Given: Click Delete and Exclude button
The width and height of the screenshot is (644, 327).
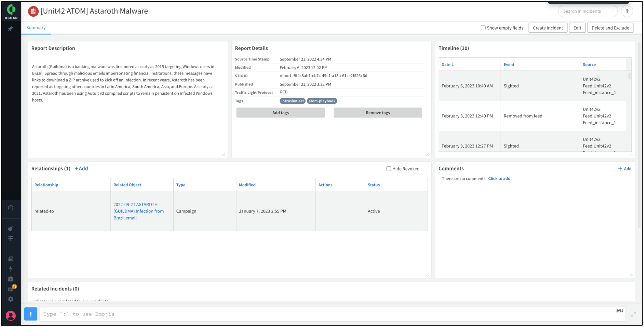Looking at the screenshot, I should [610, 28].
